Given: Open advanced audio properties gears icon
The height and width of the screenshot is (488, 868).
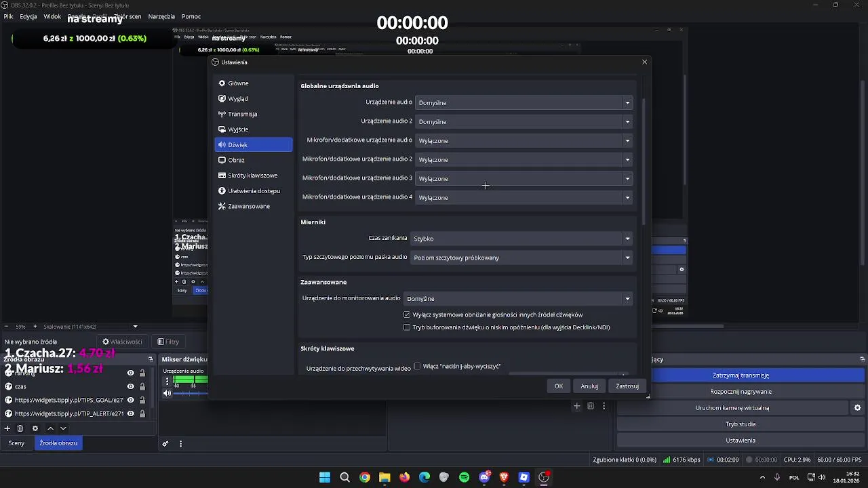Looking at the screenshot, I should [x=165, y=444].
